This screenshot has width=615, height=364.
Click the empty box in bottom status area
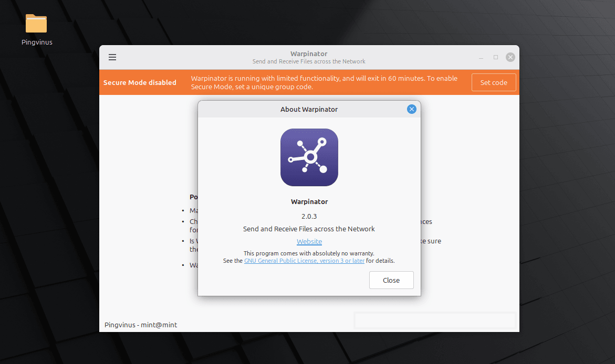(x=435, y=320)
